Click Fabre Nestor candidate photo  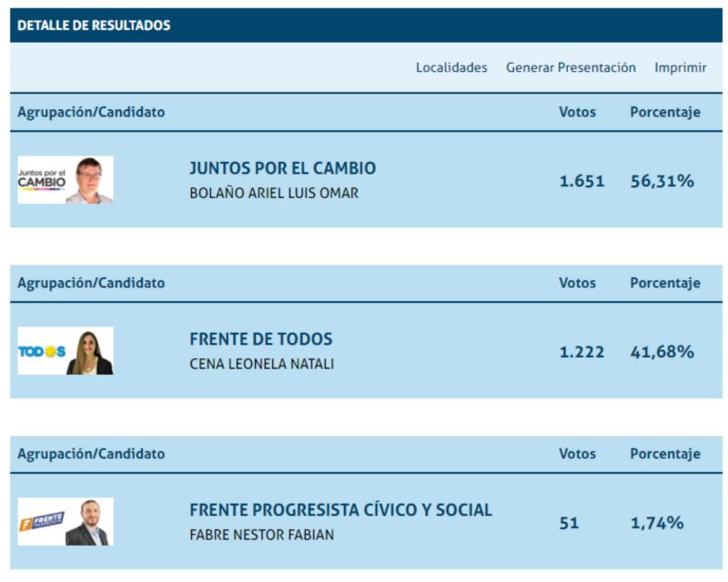89,522
